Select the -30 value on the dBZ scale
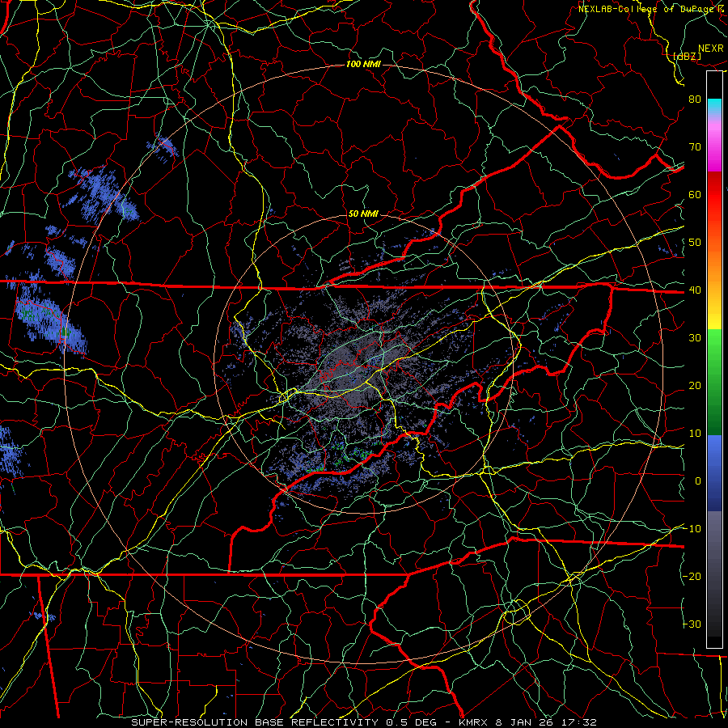This screenshot has width=728, height=728. click(692, 624)
